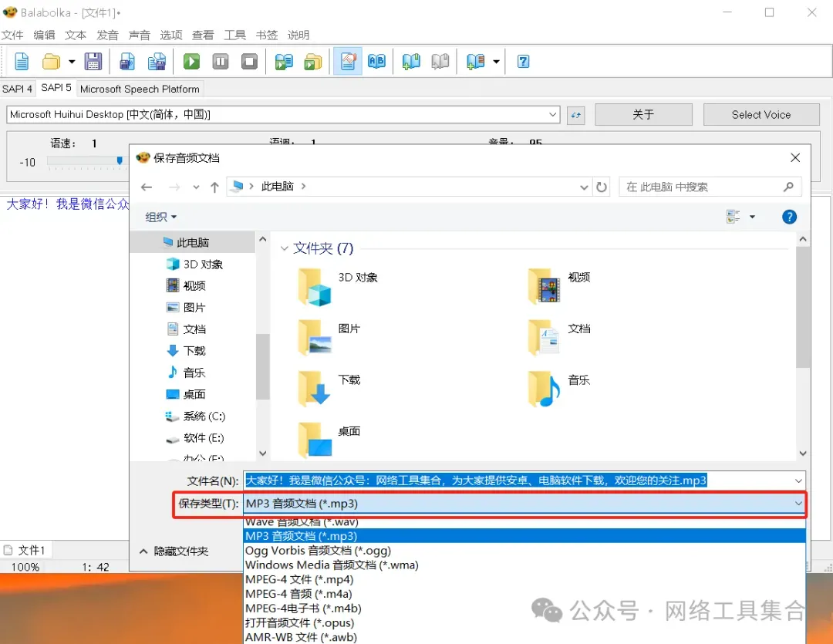
Task: Open the 书签 menu
Action: [267, 35]
